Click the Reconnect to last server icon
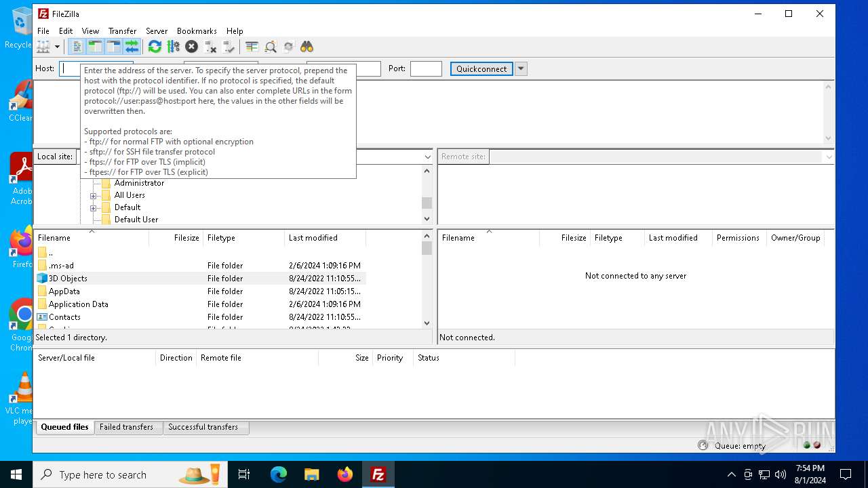 (229, 47)
